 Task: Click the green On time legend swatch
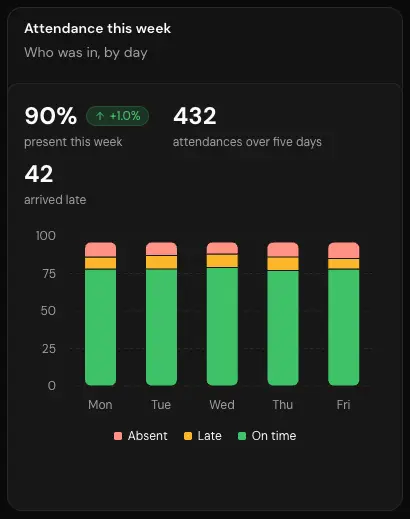[242, 436]
